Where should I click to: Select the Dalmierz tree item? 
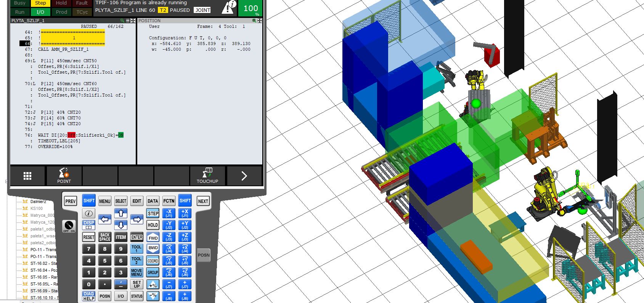coord(38,201)
